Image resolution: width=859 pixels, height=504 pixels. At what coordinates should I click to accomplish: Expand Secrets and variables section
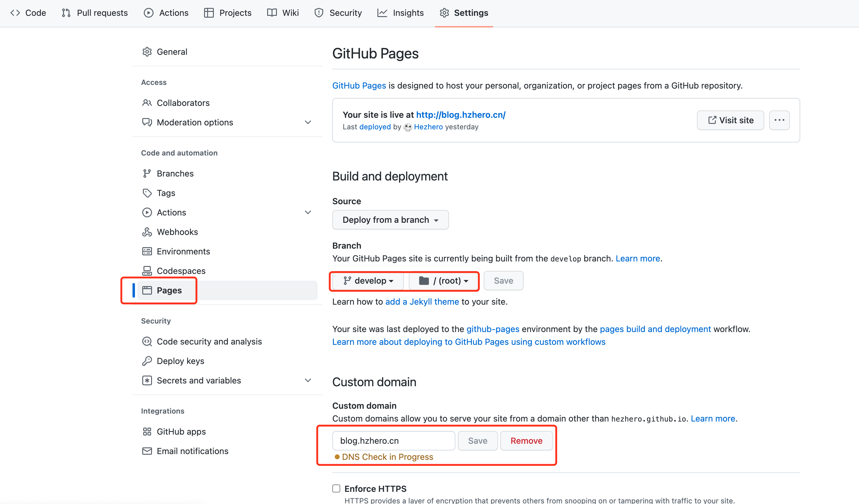click(x=308, y=380)
